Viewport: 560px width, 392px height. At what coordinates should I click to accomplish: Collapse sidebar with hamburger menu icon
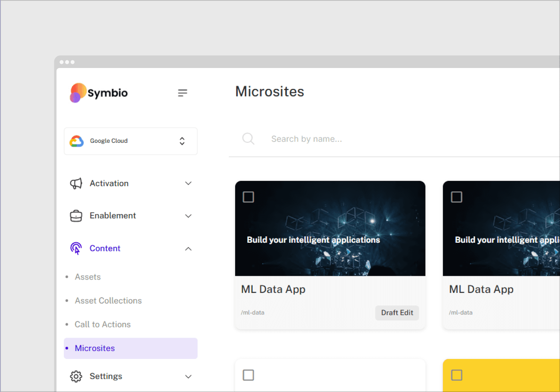point(182,93)
